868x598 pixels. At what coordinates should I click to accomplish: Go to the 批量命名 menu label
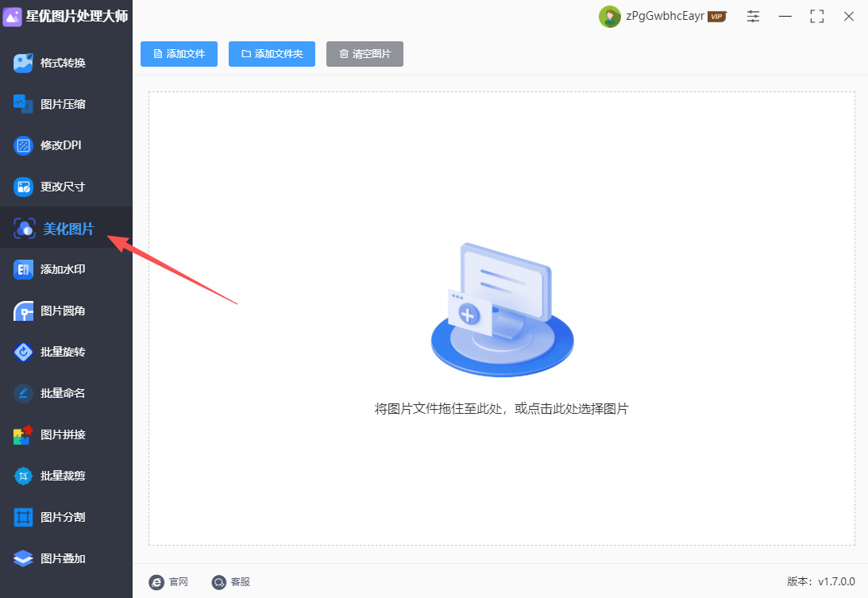63,393
